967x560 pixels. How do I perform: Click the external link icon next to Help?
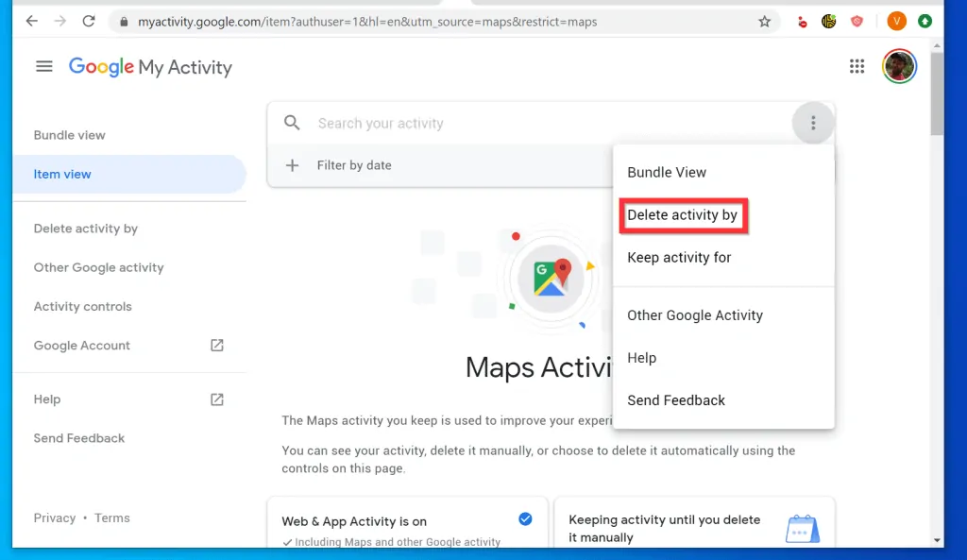[217, 399]
